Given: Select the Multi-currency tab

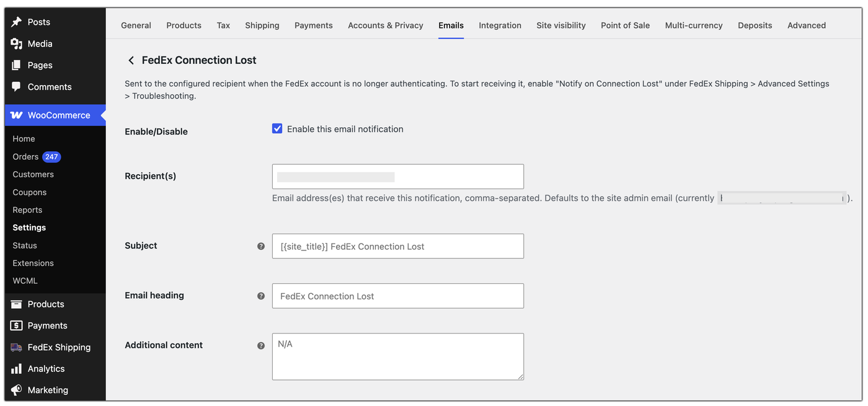Looking at the screenshot, I should coord(694,25).
